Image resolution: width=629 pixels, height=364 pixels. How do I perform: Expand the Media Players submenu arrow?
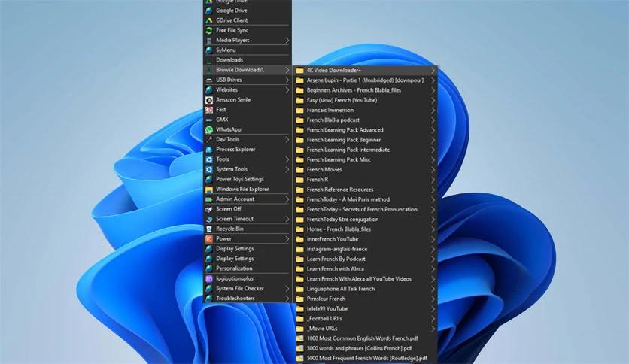(x=287, y=41)
